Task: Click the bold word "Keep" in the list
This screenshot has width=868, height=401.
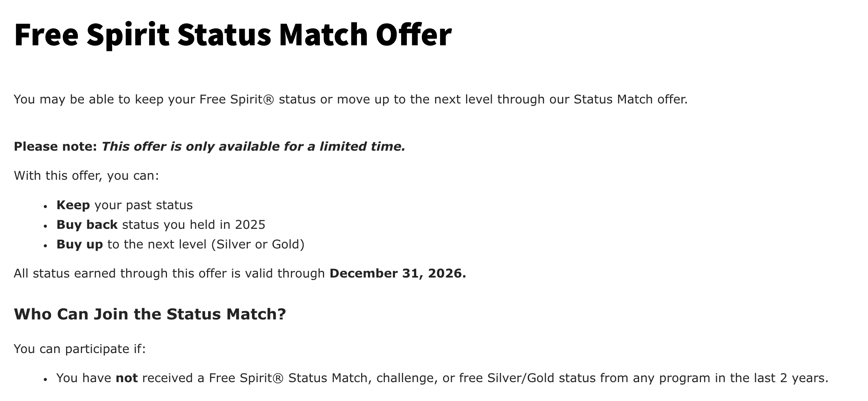Action: (73, 205)
